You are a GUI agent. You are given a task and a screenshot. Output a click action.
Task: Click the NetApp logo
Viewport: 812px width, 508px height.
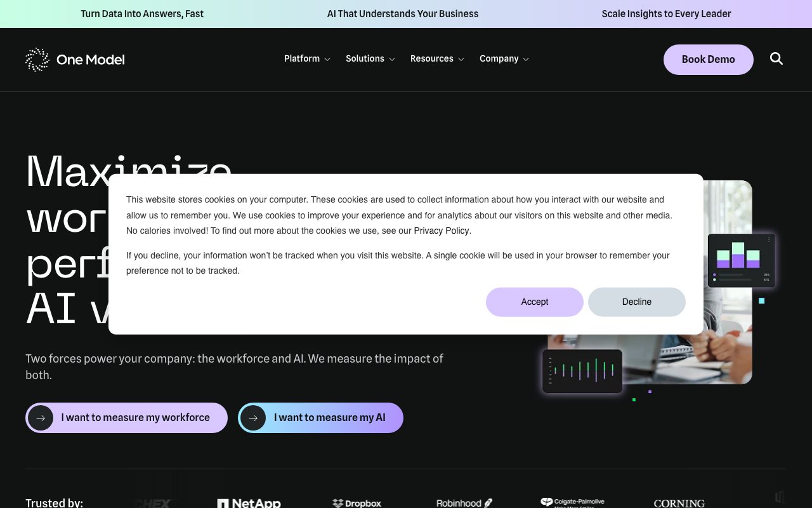pyautogui.click(x=249, y=503)
